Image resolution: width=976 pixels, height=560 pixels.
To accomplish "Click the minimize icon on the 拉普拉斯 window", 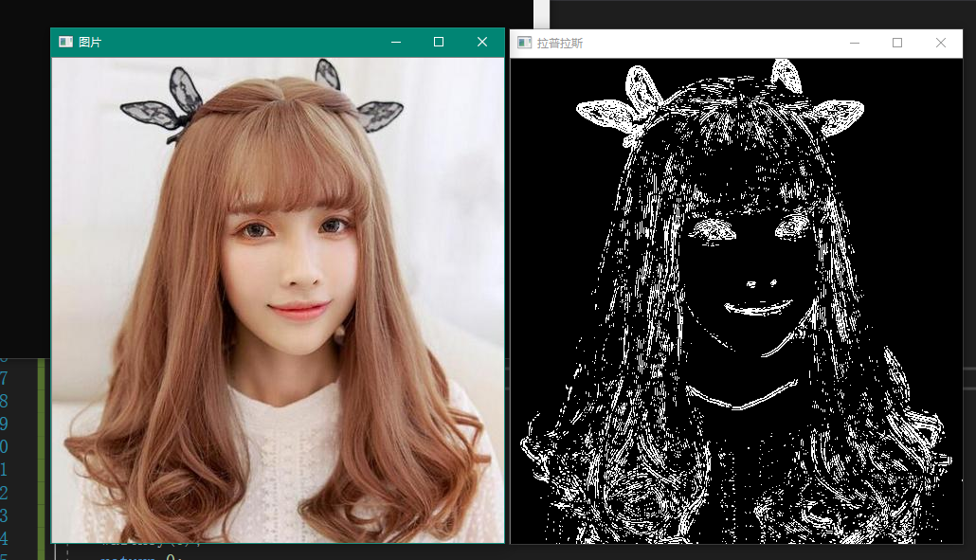I will point(854,44).
